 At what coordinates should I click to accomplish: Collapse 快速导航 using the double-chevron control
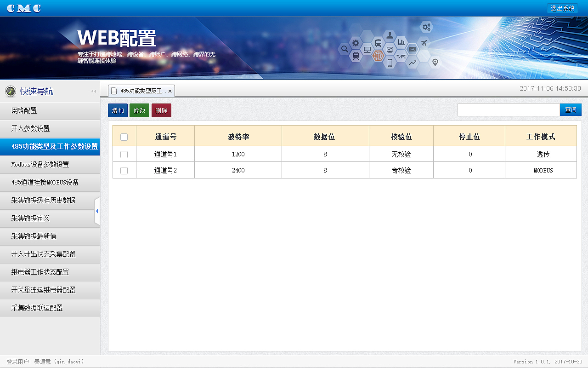click(x=93, y=91)
